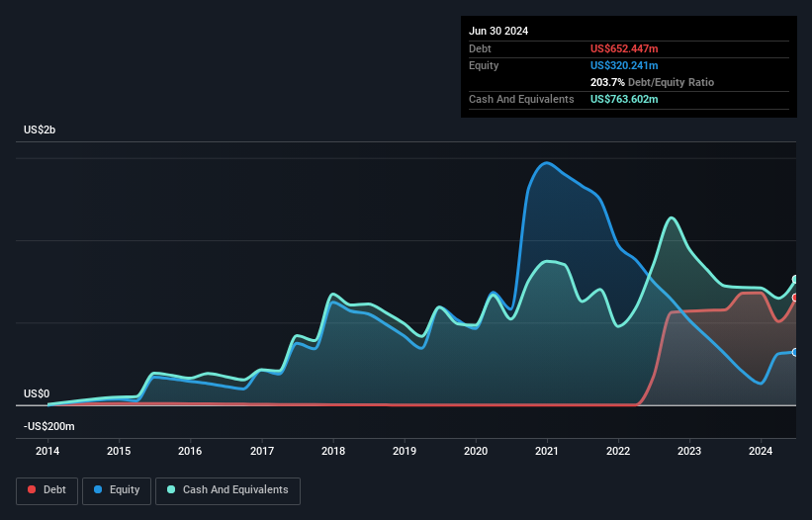
Task: Select the 2016 x-axis label
Action: point(190,451)
